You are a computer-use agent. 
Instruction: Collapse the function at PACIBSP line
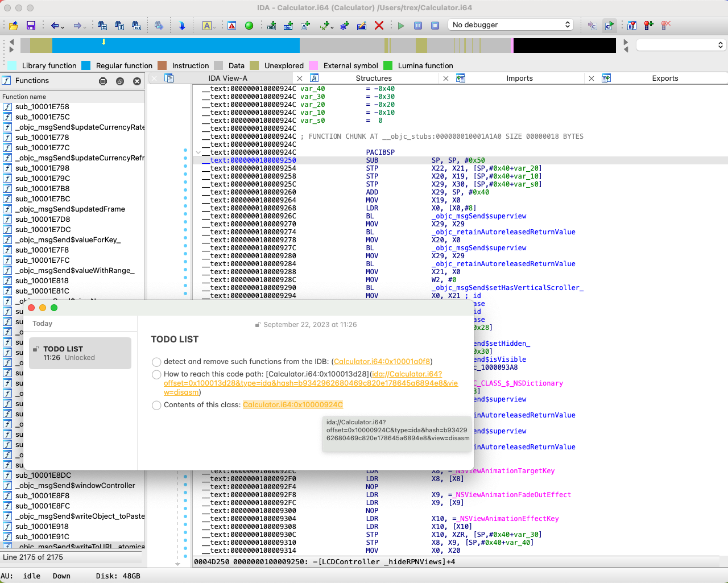(x=198, y=152)
